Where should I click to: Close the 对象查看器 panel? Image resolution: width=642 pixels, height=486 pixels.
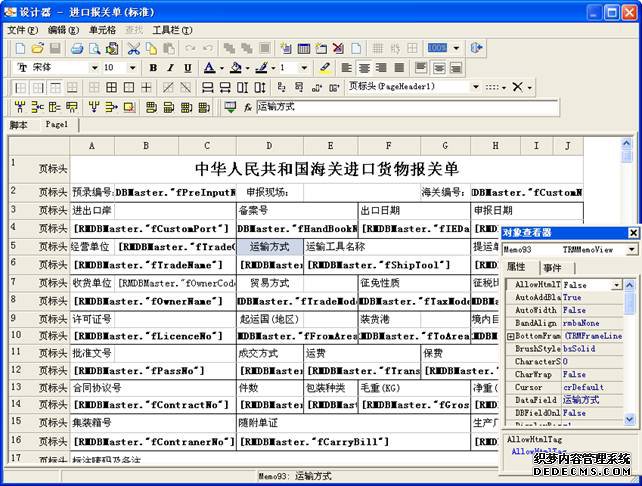click(x=631, y=233)
